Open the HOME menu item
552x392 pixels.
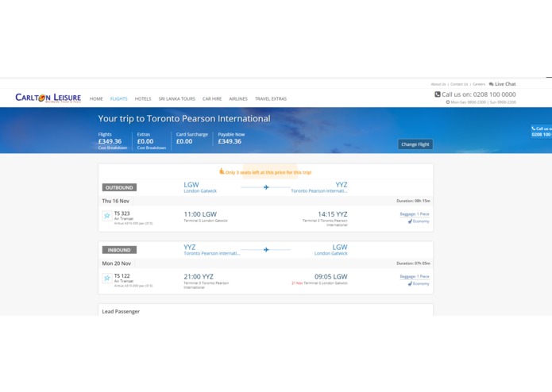[x=96, y=98]
